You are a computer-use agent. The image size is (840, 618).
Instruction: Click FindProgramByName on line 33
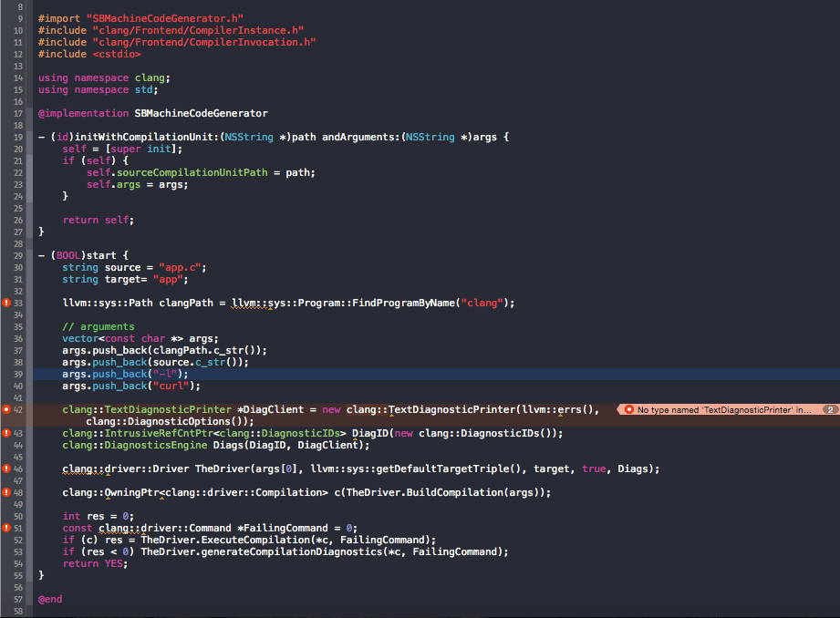tap(403, 303)
